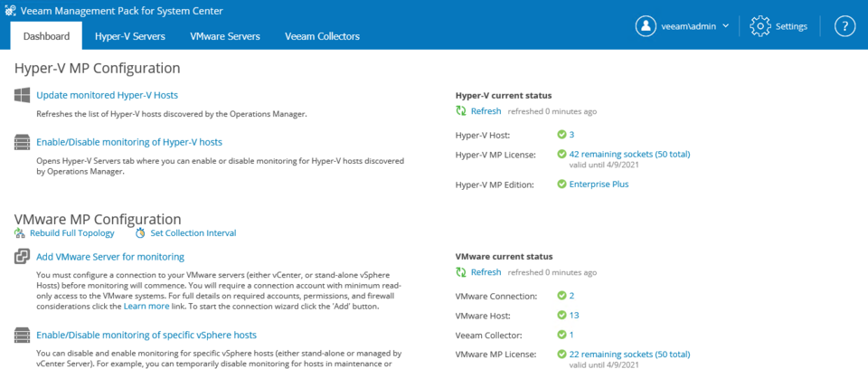Open help with the question mark icon
The width and height of the screenshot is (868, 369).
[x=844, y=26]
